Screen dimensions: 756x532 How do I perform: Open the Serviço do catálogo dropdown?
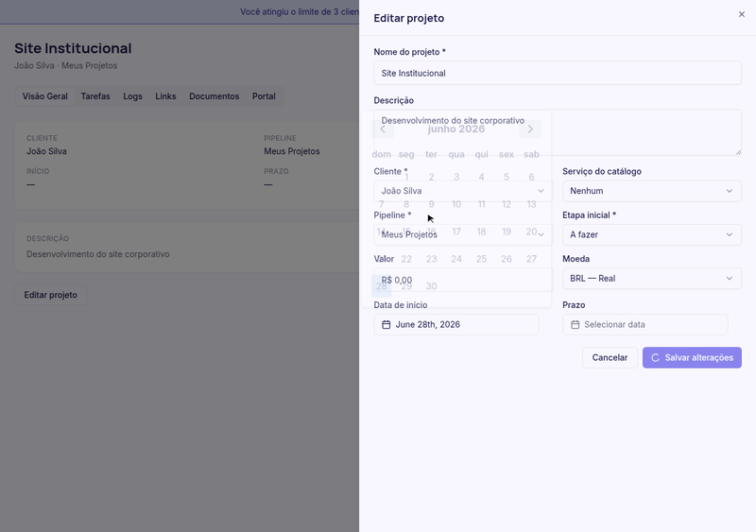click(652, 191)
